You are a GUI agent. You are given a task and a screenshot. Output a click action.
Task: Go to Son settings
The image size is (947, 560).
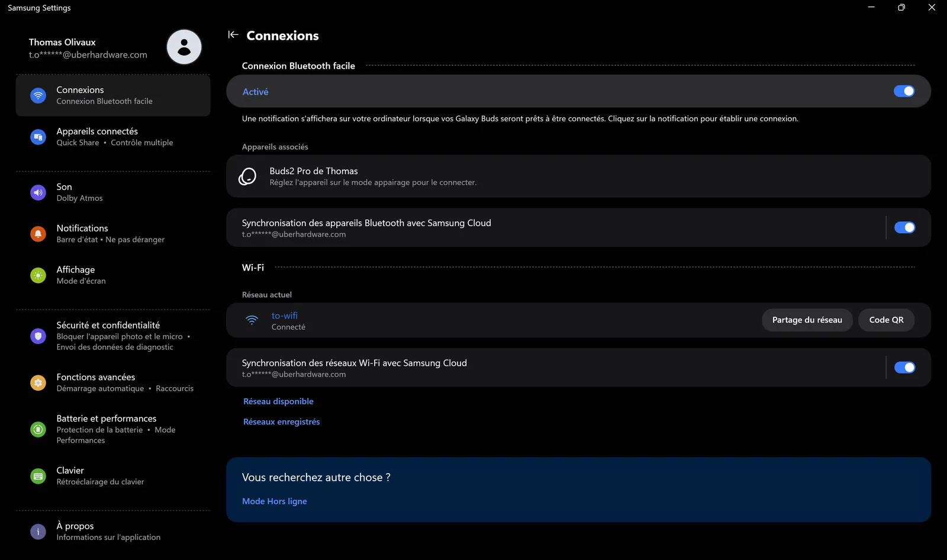point(113,192)
